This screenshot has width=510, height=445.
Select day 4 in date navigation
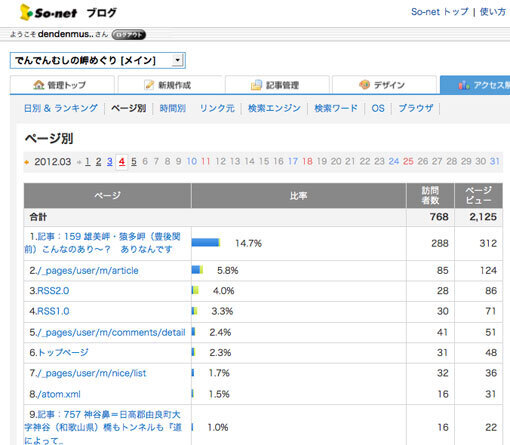click(x=122, y=162)
